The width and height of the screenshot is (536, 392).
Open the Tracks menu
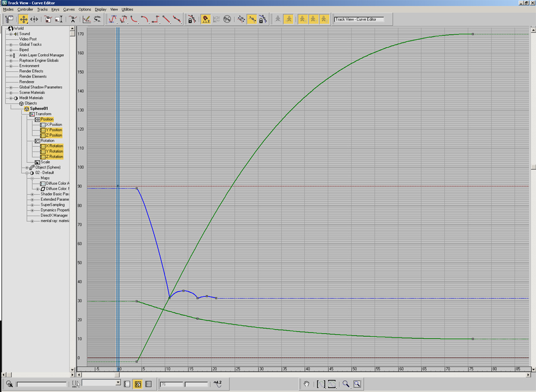[42, 9]
